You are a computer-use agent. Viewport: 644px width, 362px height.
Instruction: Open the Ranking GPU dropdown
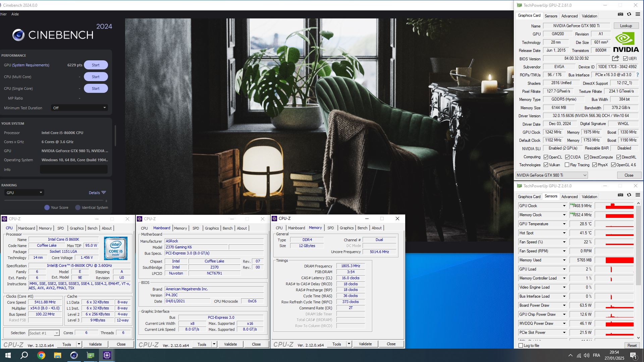(x=24, y=193)
